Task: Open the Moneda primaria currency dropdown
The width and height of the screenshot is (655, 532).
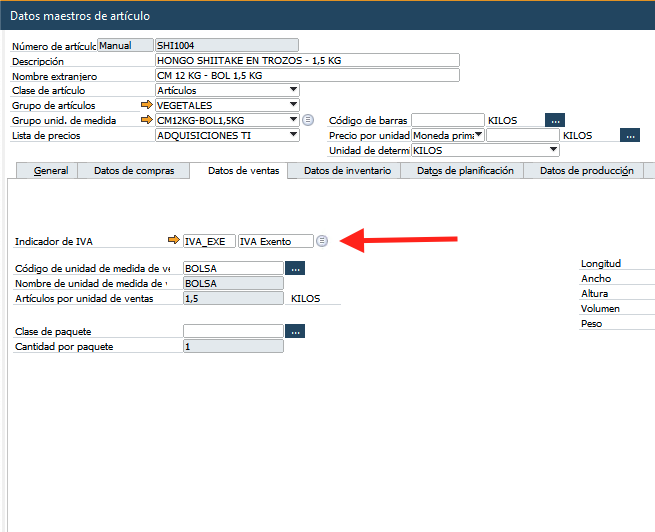Action: click(x=479, y=135)
